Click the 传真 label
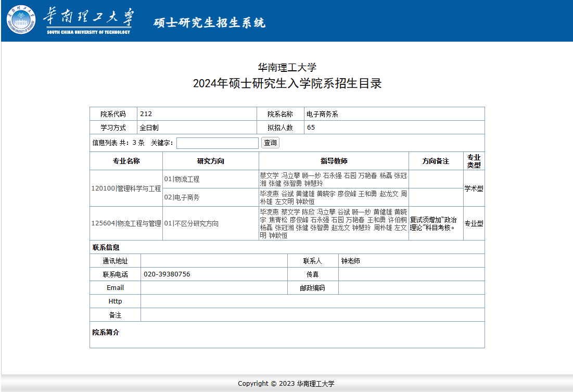The width and height of the screenshot is (573, 392). (x=312, y=274)
